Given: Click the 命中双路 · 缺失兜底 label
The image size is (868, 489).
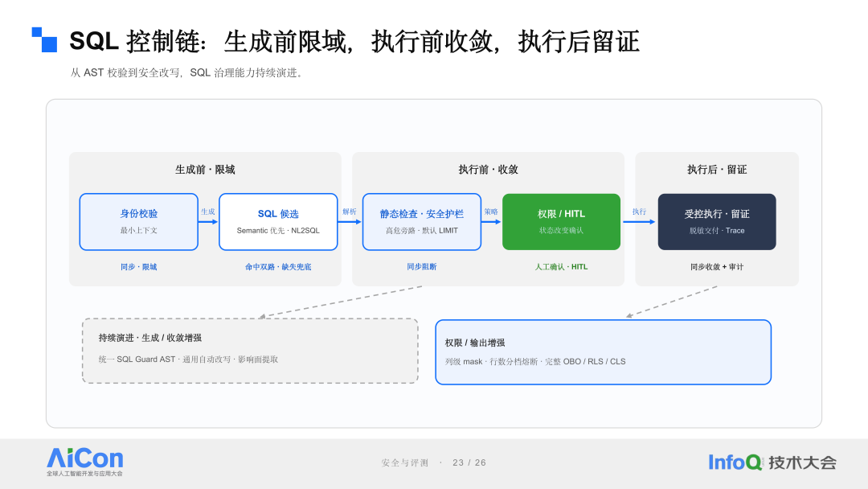Looking at the screenshot, I should (x=278, y=267).
